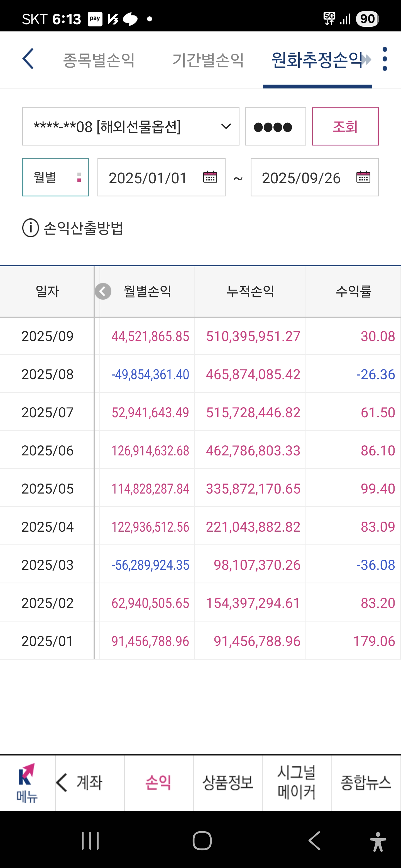Tap the account password field
The image size is (401, 868).
(275, 127)
